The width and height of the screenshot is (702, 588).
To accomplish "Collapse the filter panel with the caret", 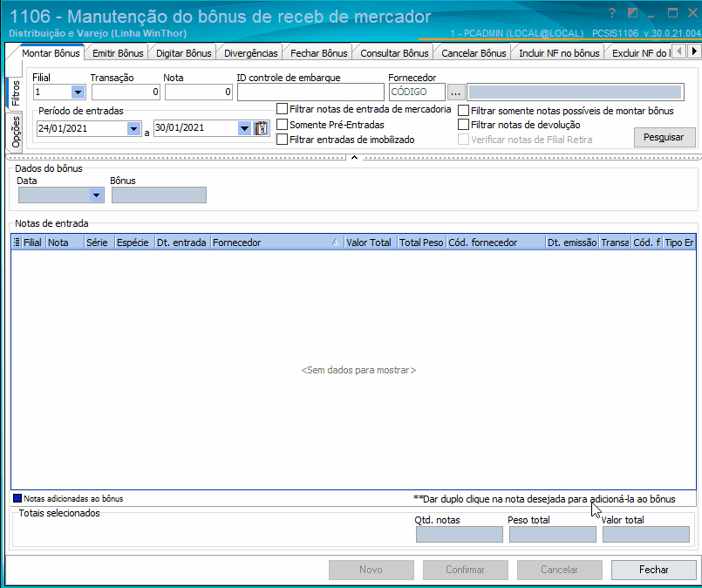I will coord(354,157).
